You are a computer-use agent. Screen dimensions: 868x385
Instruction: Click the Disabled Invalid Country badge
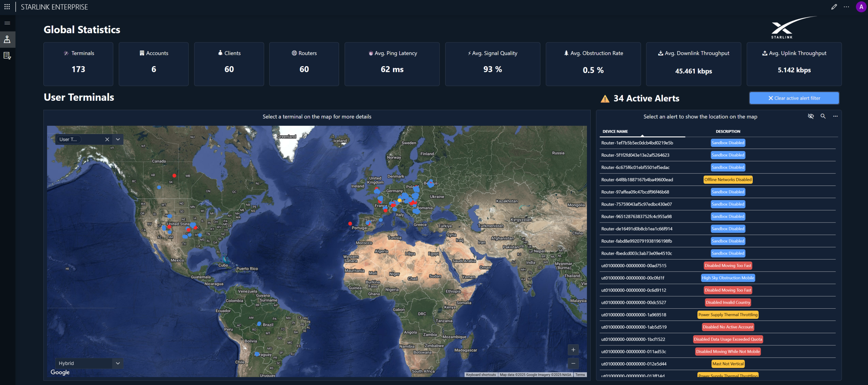[728, 303]
